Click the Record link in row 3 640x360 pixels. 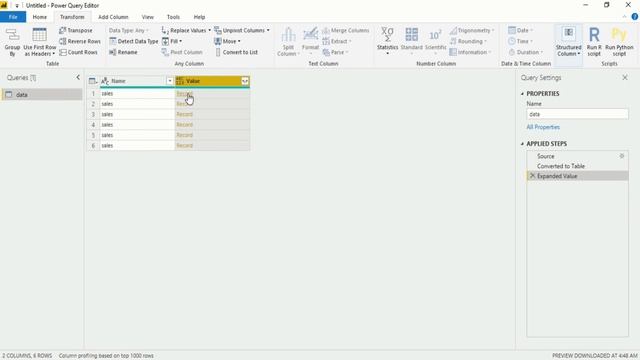(x=184, y=114)
